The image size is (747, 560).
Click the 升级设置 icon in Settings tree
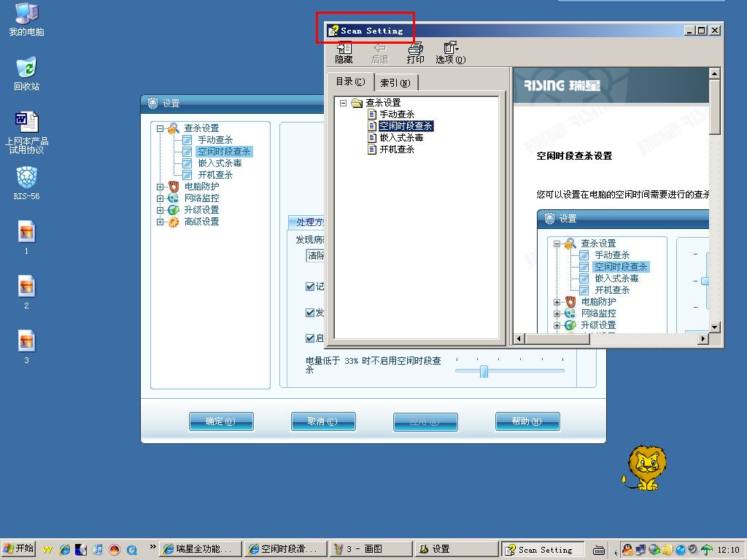click(174, 210)
